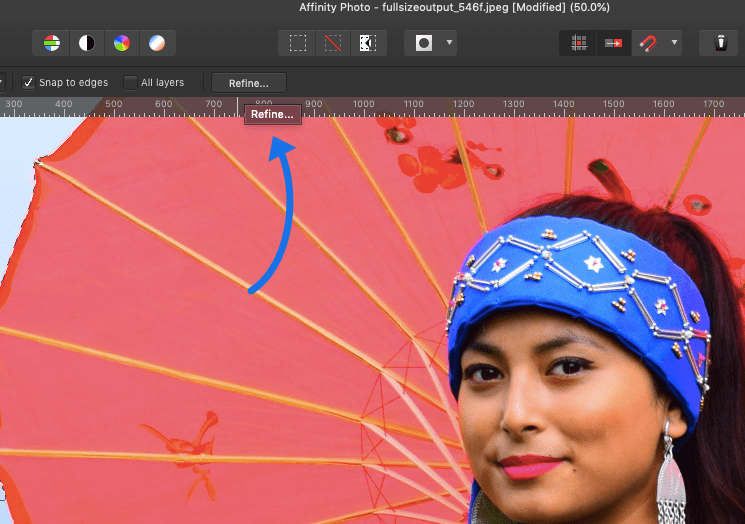Toggle the Snapping magnet icon

[649, 43]
